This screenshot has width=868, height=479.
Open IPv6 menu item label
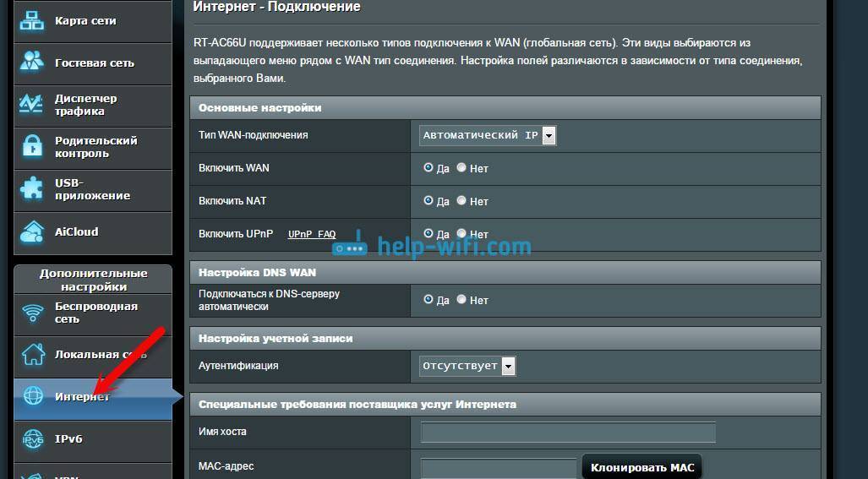click(x=68, y=439)
